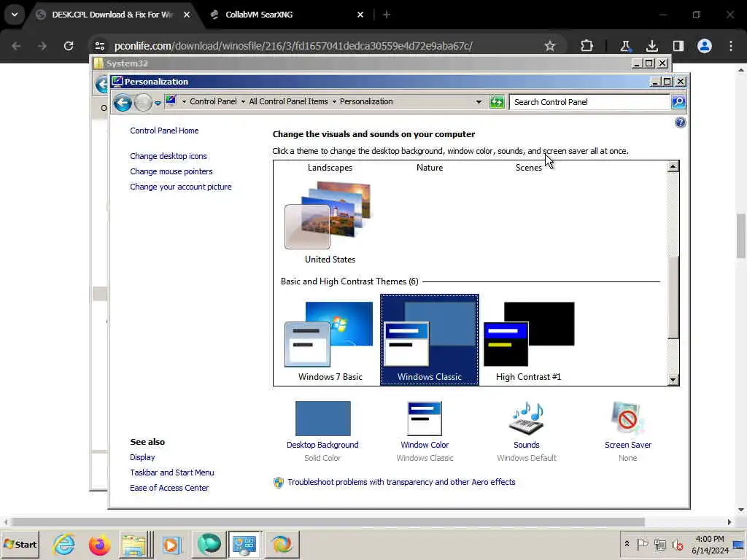Open Windows Explorer from taskbar
The height and width of the screenshot is (560, 747).
coord(136,544)
